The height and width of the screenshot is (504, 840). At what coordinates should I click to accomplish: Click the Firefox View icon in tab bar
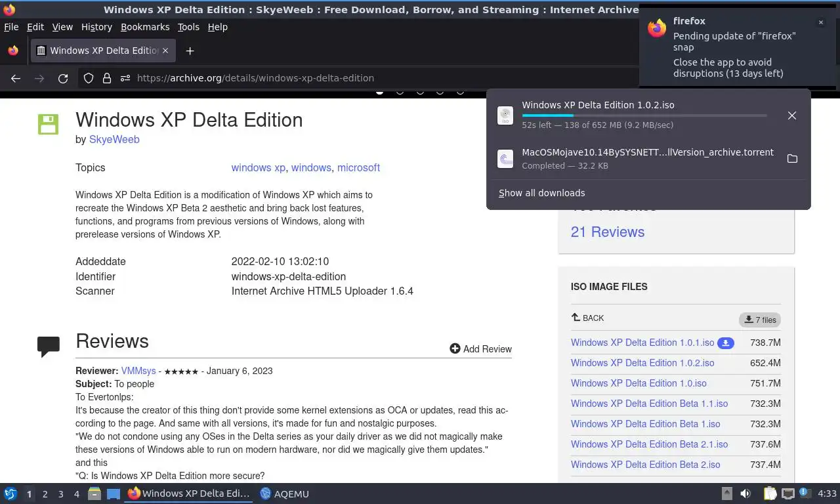[x=13, y=51]
